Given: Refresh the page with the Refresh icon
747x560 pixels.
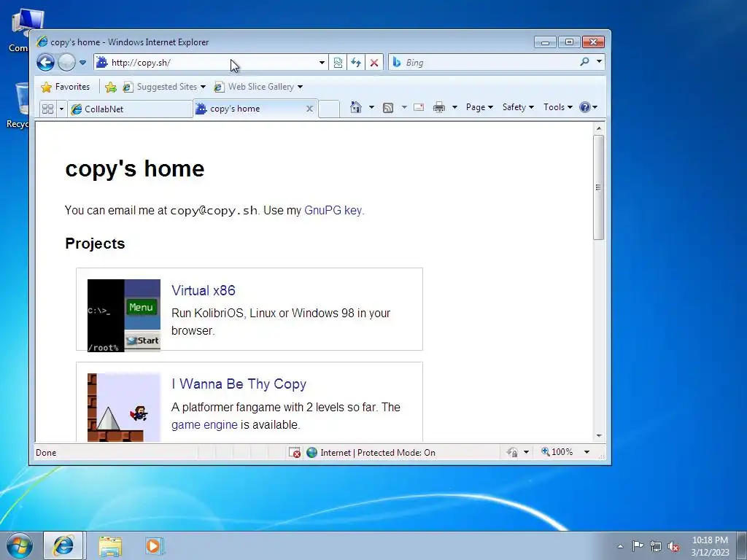Looking at the screenshot, I should (x=356, y=63).
